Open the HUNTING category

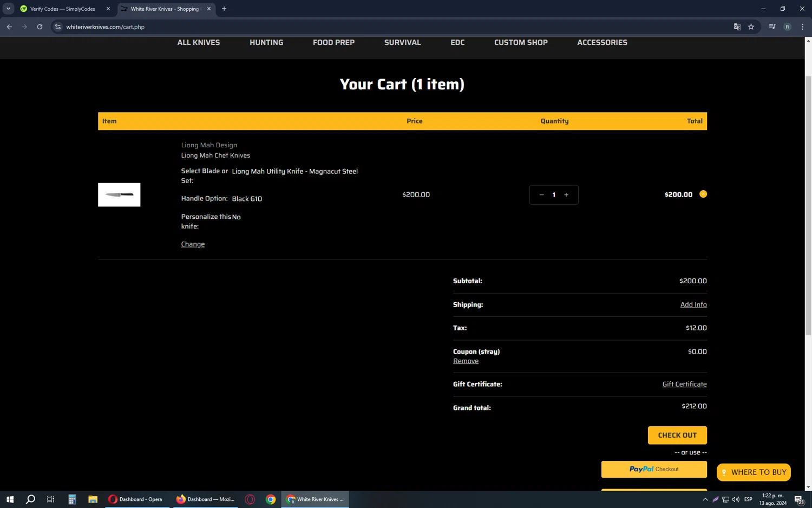coord(266,42)
